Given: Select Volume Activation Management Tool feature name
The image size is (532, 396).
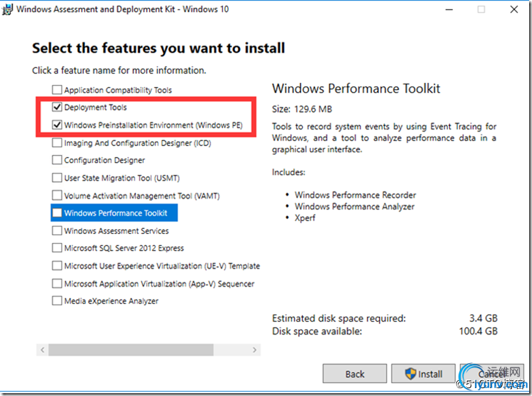Looking at the screenshot, I should coord(142,196).
